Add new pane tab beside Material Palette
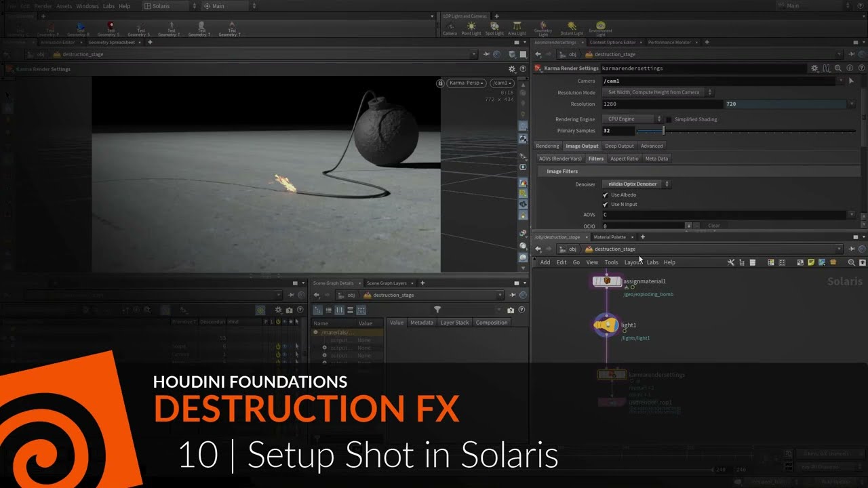The height and width of the screenshot is (488, 868). click(x=642, y=237)
